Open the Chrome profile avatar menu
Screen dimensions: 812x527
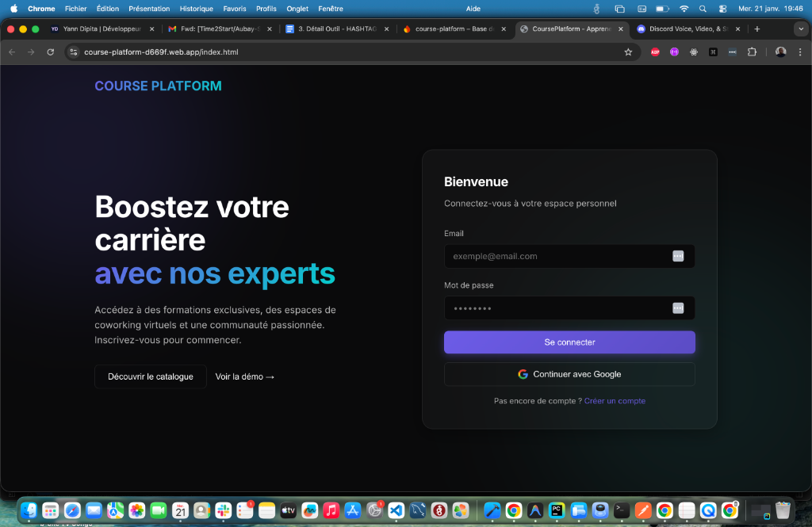coord(780,52)
